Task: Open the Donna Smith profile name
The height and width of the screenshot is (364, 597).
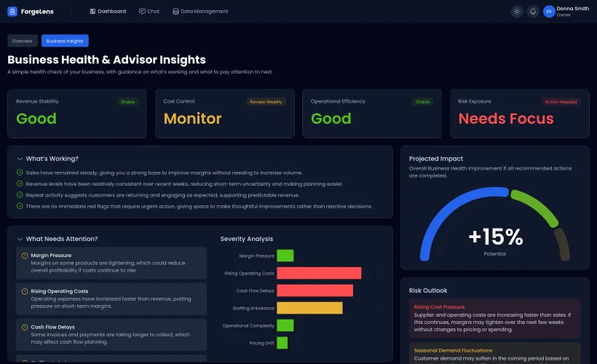Action: pyautogui.click(x=573, y=9)
